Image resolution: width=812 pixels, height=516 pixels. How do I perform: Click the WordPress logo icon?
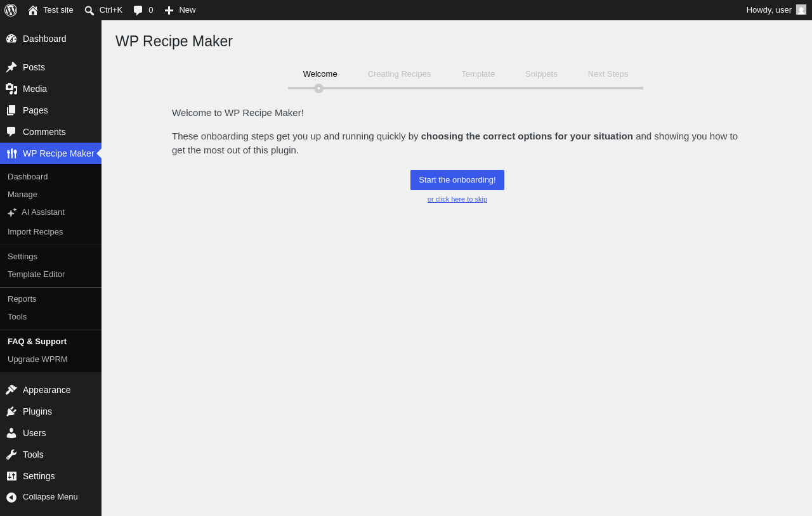coord(11,10)
